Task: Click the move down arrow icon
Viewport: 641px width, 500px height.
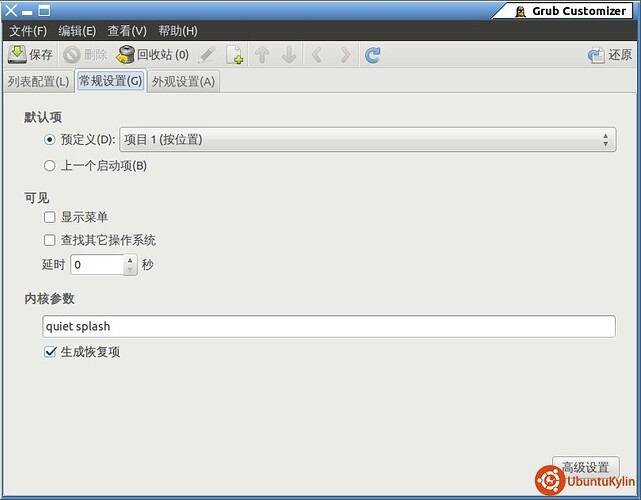Action: pyautogui.click(x=289, y=55)
